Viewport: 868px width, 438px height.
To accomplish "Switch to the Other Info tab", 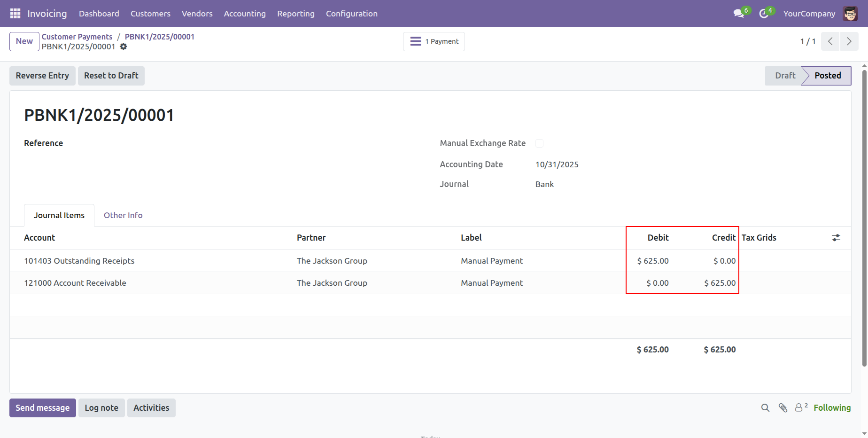I will point(123,215).
